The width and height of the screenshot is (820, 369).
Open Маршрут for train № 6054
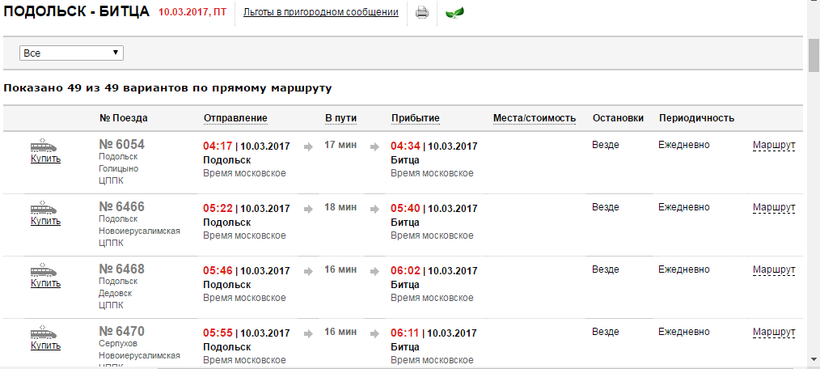774,145
